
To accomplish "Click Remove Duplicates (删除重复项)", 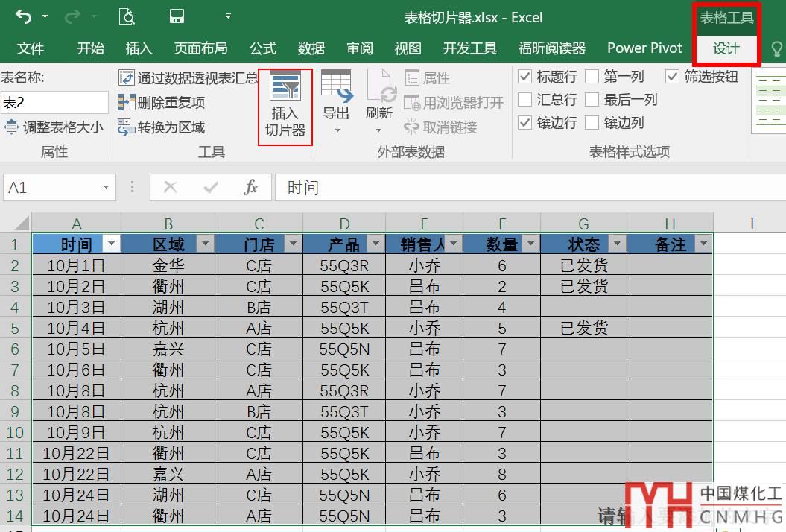I will click(162, 103).
